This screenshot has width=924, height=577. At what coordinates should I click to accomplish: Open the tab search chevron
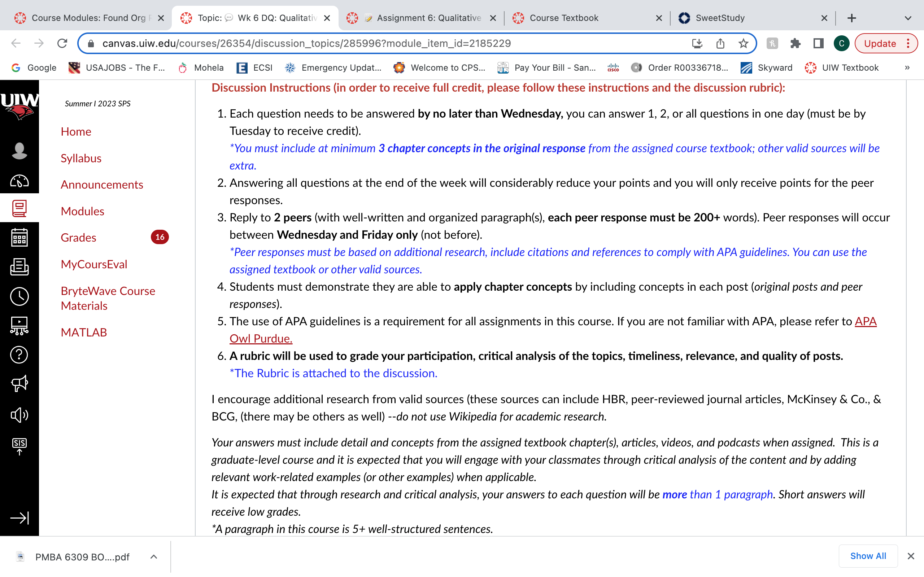coord(908,18)
